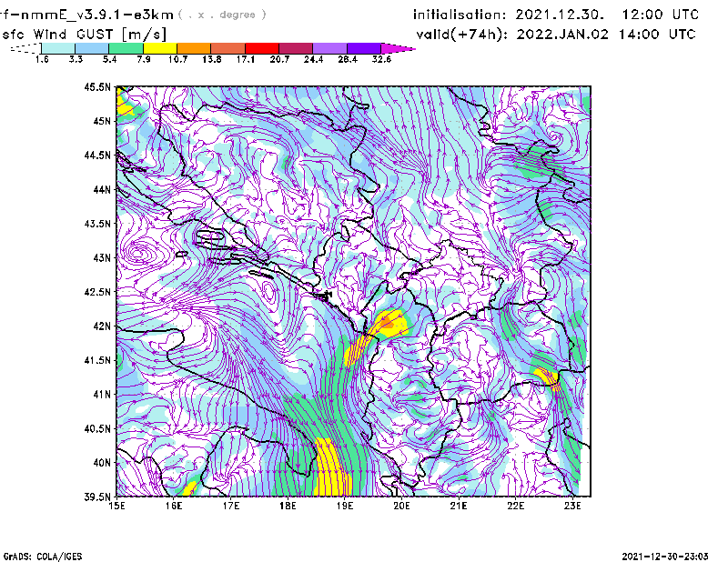Image resolution: width=728 pixels, height=562 pixels.
Task: Click the 45.5N latitude label
Action: coord(97,86)
